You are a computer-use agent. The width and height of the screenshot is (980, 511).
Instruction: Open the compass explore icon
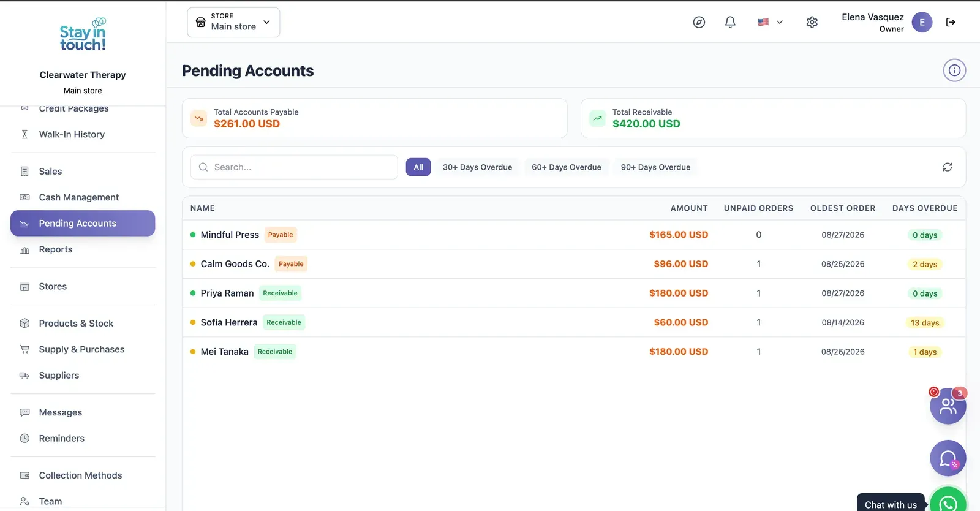(x=699, y=22)
